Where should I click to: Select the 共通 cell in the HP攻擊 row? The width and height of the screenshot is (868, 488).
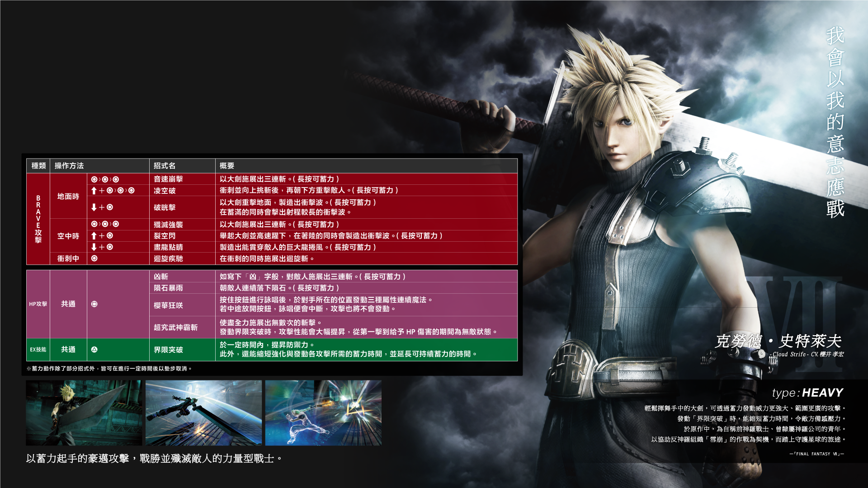click(x=68, y=304)
